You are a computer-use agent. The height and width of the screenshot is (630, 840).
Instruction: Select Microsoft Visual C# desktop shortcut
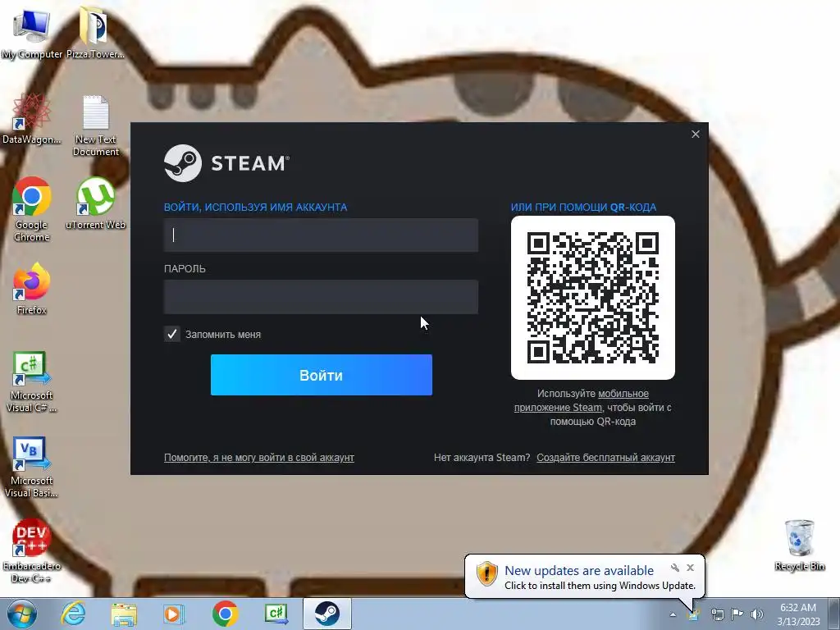(32, 382)
